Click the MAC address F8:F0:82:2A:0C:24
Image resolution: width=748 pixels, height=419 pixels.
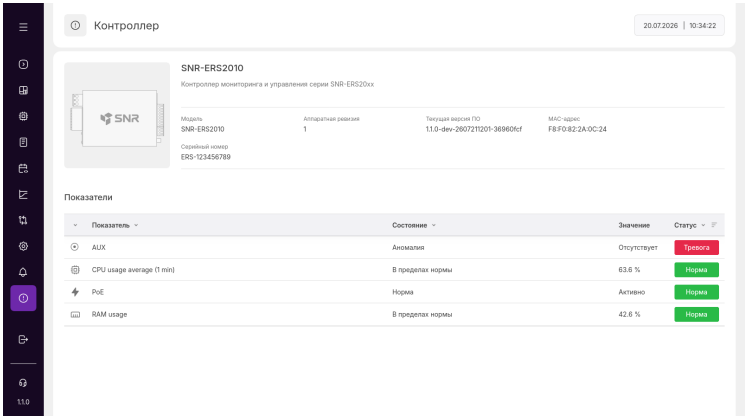(x=577, y=129)
